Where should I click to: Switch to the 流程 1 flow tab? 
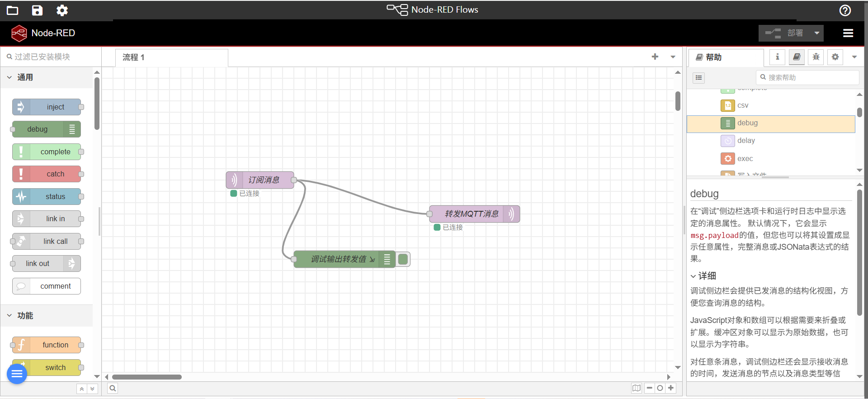click(171, 58)
